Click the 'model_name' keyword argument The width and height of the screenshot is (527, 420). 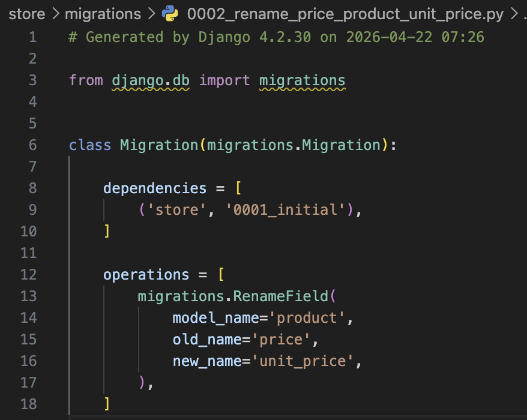click(215, 318)
